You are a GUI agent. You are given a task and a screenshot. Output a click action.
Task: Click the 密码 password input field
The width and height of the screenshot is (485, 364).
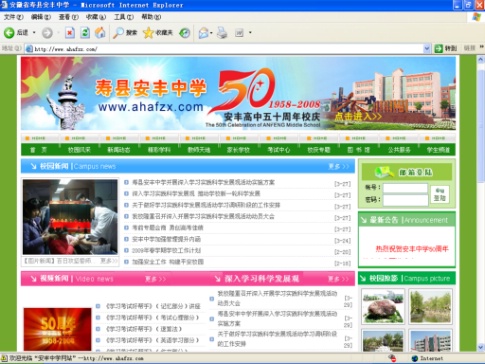point(405,200)
